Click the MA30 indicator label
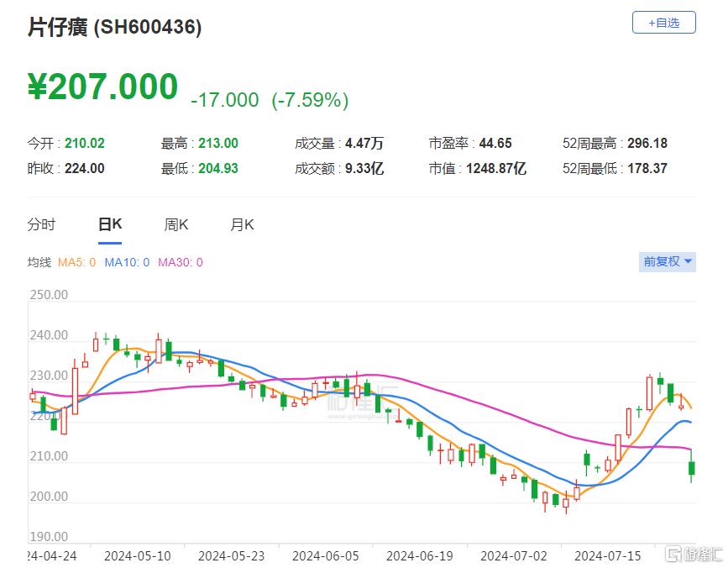Image resolution: width=728 pixels, height=568 pixels. 181,262
